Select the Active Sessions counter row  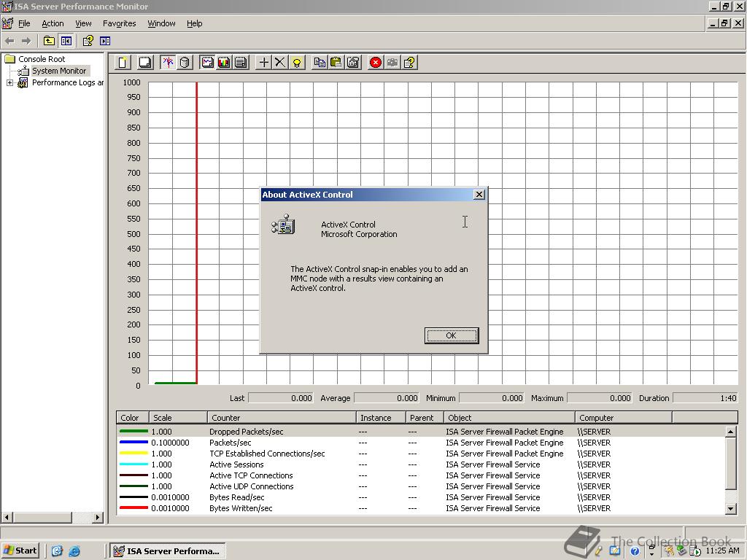tap(421, 464)
